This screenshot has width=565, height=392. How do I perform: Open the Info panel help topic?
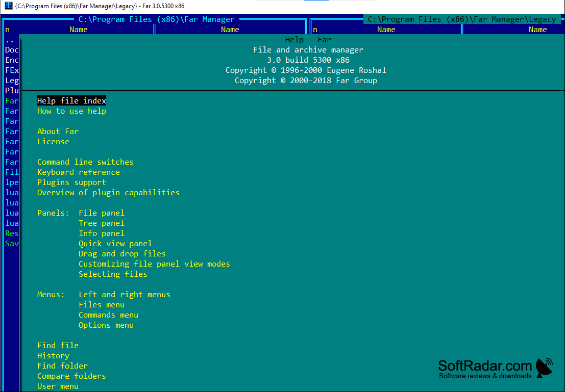102,233
